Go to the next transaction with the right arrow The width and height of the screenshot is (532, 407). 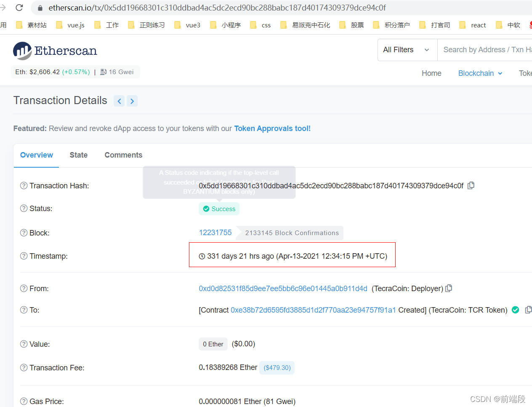132,101
